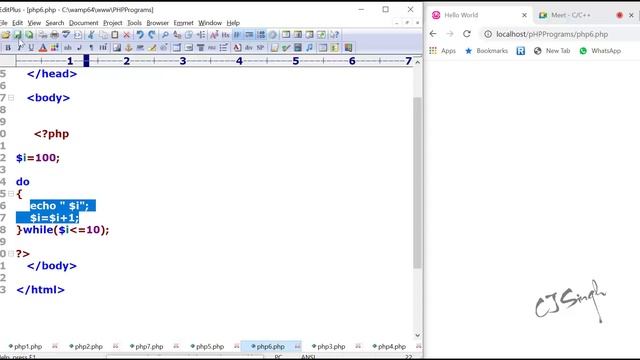Collapse the body tag fold marker
640x360 pixels.
[x=11, y=98]
